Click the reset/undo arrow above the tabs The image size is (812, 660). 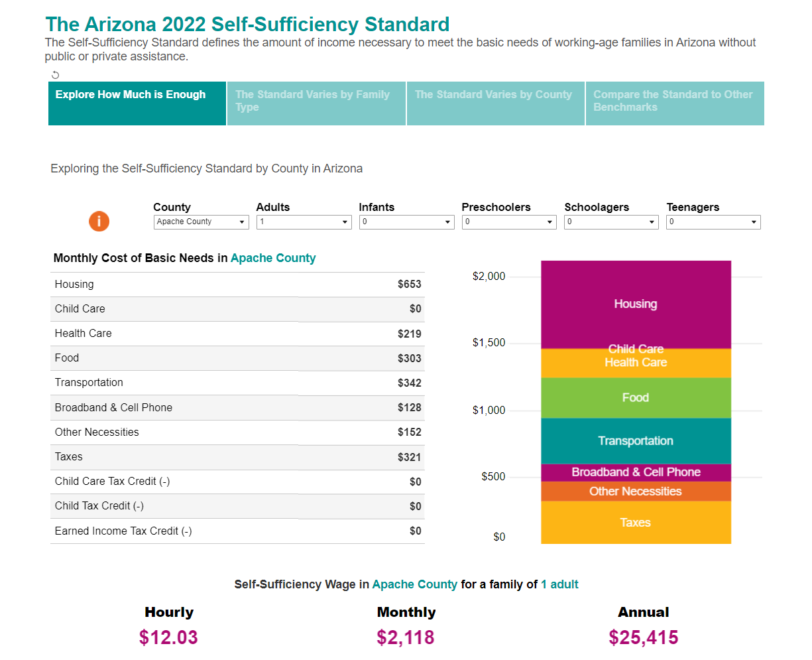click(55, 75)
